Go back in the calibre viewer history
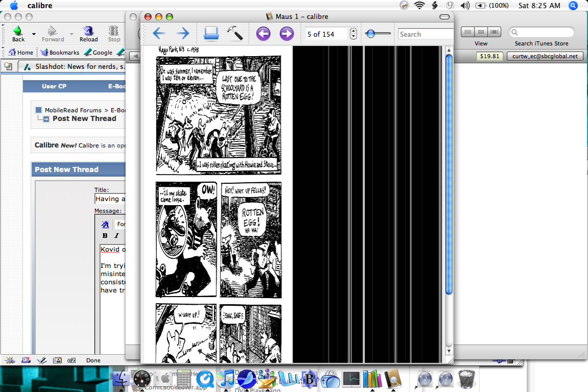Viewport: 588px width, 392px height. (x=159, y=34)
